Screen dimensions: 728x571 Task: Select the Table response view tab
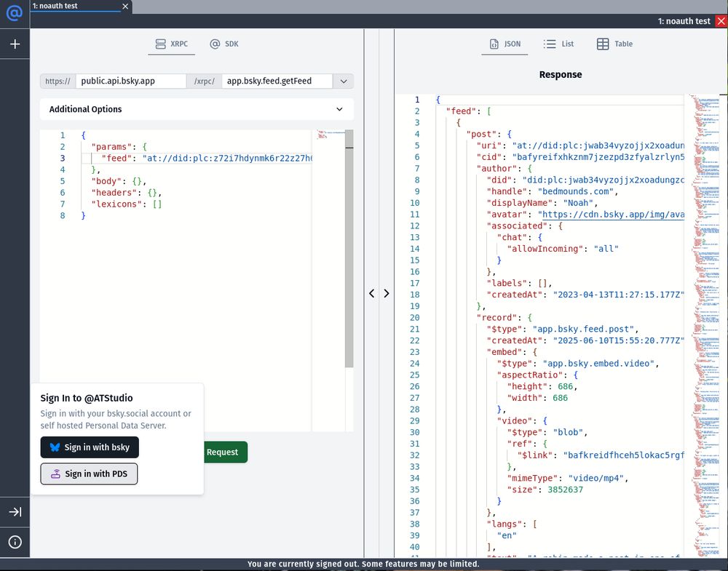614,44
